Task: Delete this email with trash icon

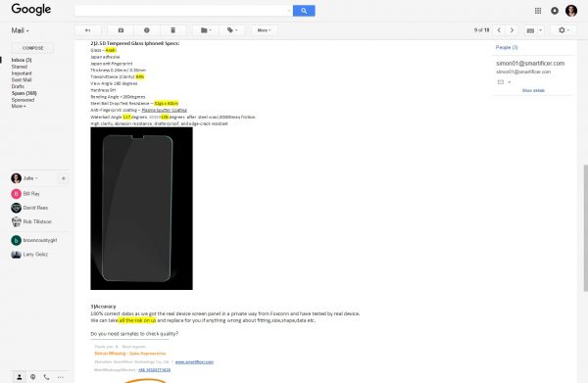Action: click(172, 30)
